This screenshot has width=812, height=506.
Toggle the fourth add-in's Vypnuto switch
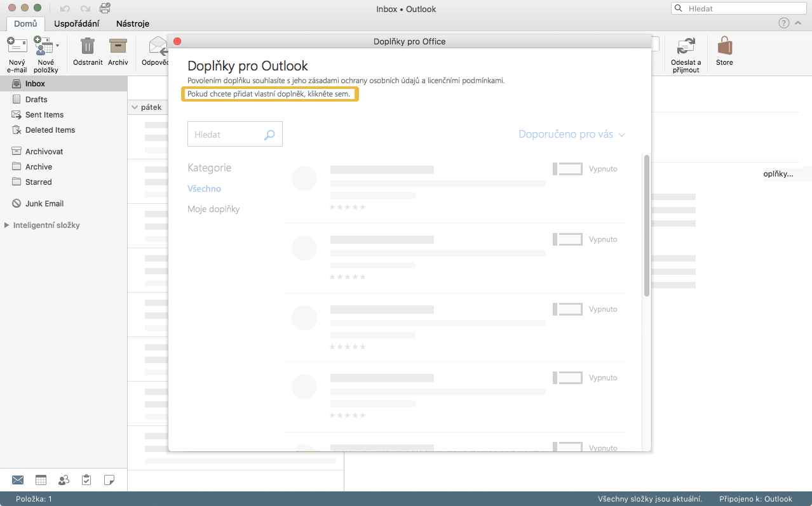[x=567, y=378]
